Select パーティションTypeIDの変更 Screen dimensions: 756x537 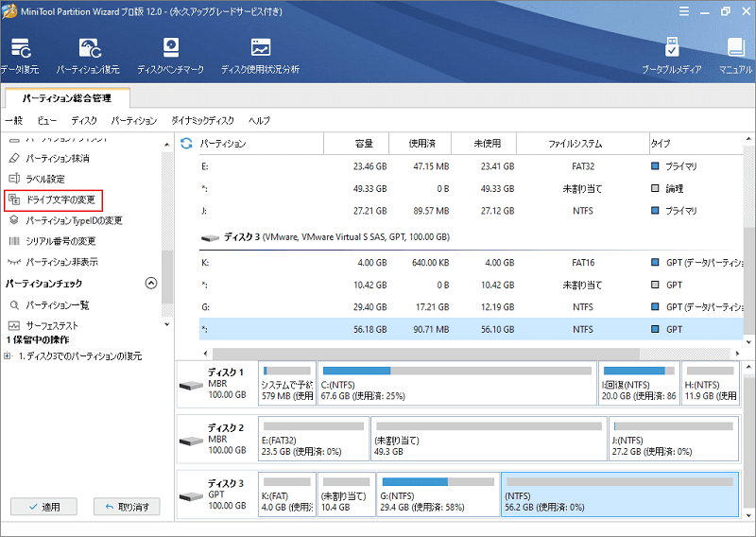(x=65, y=220)
